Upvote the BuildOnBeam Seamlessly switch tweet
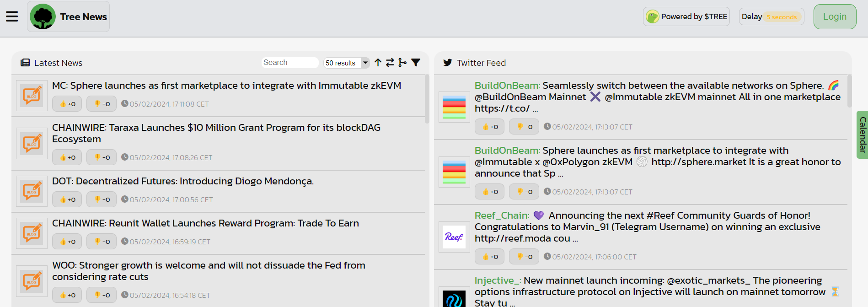 coord(490,127)
